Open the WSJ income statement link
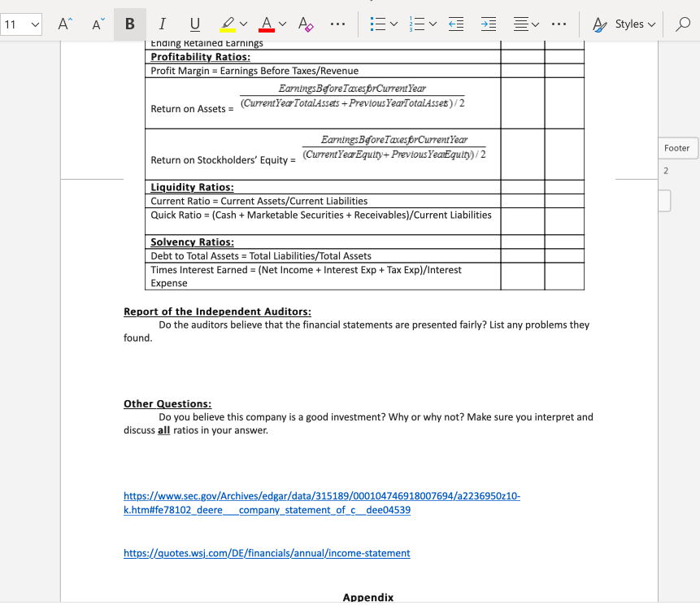The height and width of the screenshot is (610, 700). 267,553
